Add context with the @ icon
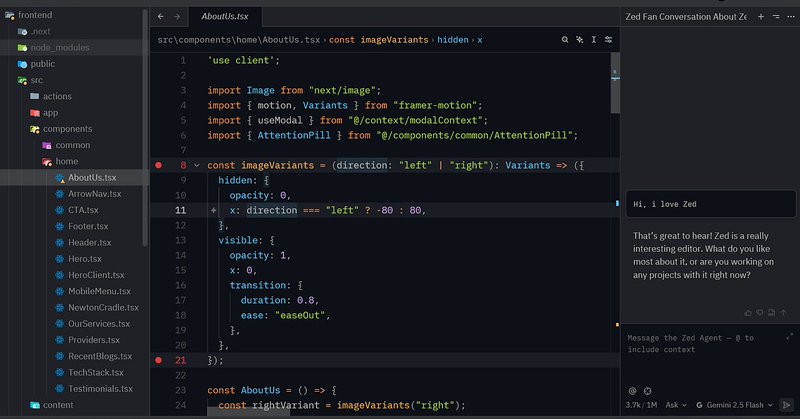This screenshot has width=800, height=419. (633, 391)
